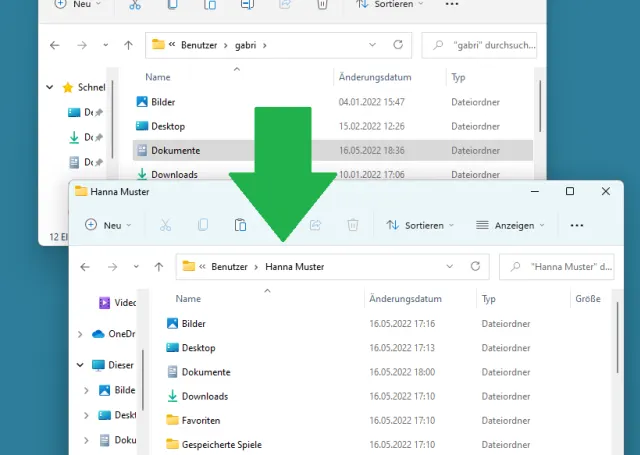Open pinned Downloads in gabri quick access

[85, 137]
